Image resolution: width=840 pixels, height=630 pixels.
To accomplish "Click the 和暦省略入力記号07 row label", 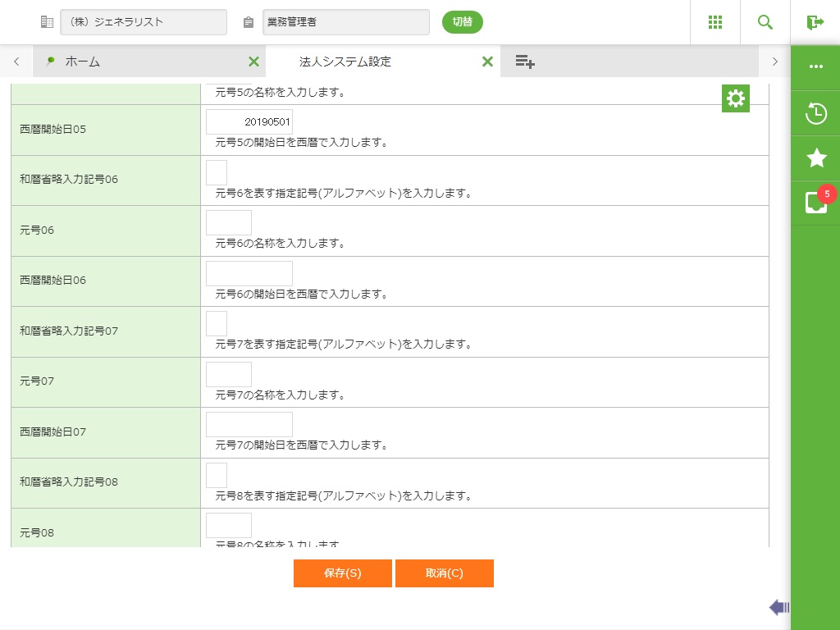I will tap(69, 331).
